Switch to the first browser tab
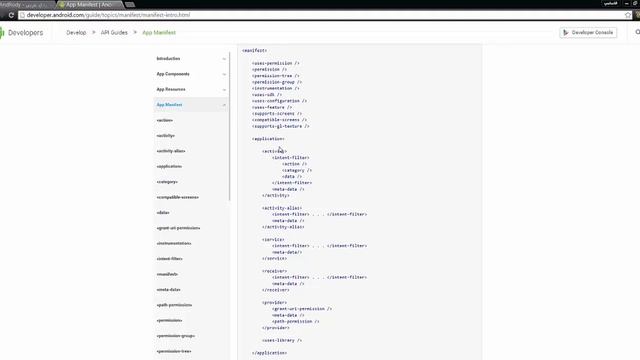This screenshot has height=360, width=640. pos(27,4)
